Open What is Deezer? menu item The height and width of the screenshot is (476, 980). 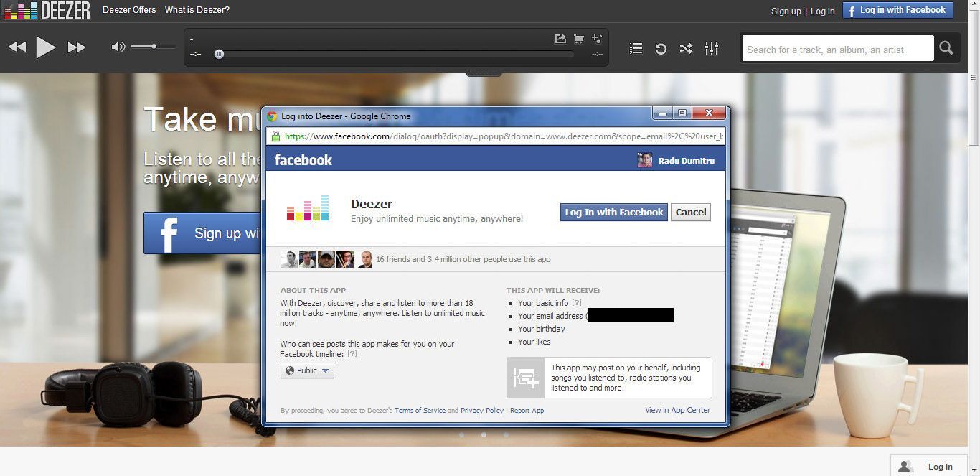pyautogui.click(x=197, y=10)
